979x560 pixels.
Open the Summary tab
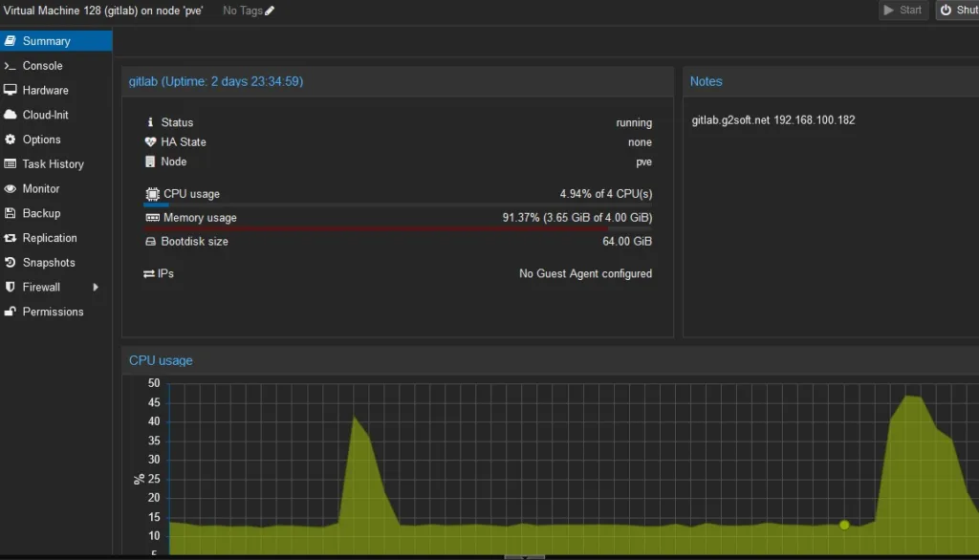pyautogui.click(x=56, y=40)
